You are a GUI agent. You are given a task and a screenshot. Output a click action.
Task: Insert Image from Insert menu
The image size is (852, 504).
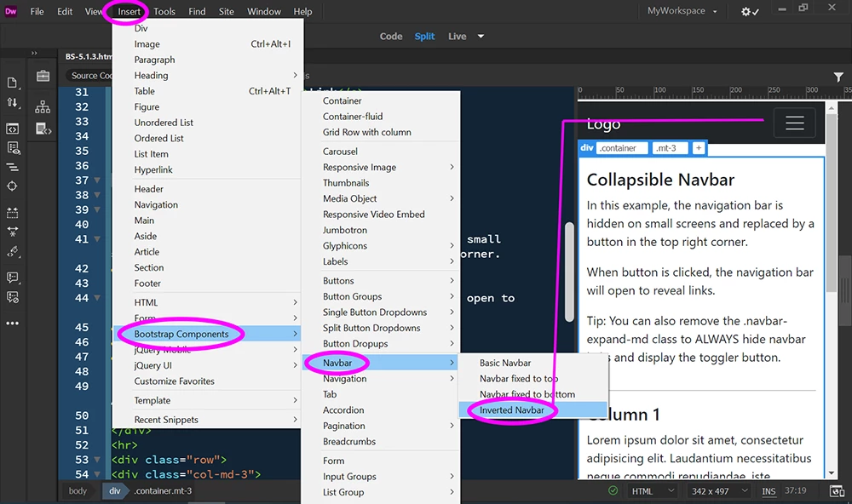(x=207, y=44)
